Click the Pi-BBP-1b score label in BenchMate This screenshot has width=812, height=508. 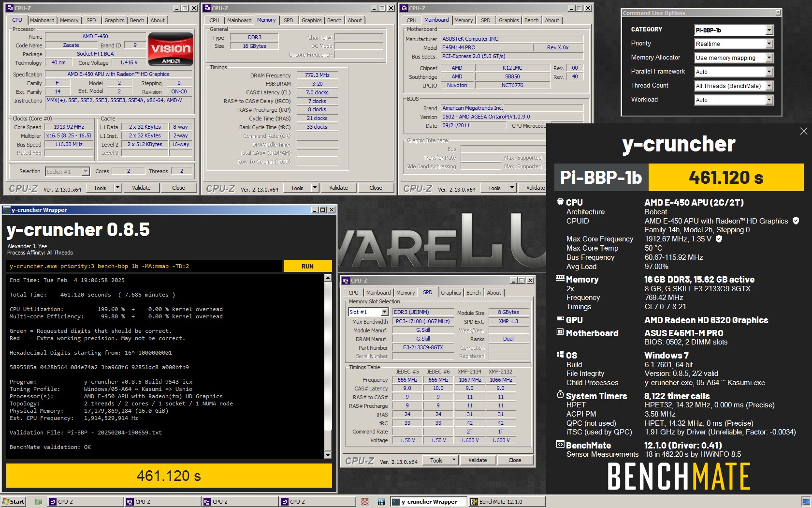pyautogui.click(x=601, y=178)
